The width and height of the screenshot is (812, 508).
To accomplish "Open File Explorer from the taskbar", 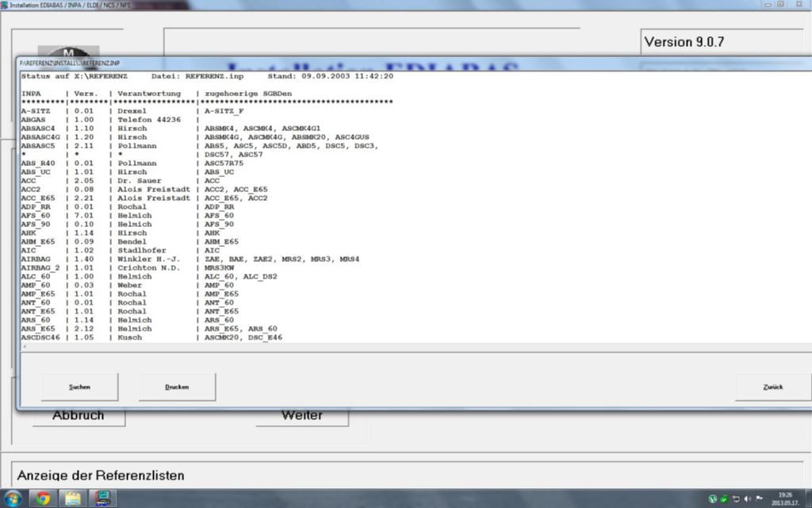I will point(72,498).
